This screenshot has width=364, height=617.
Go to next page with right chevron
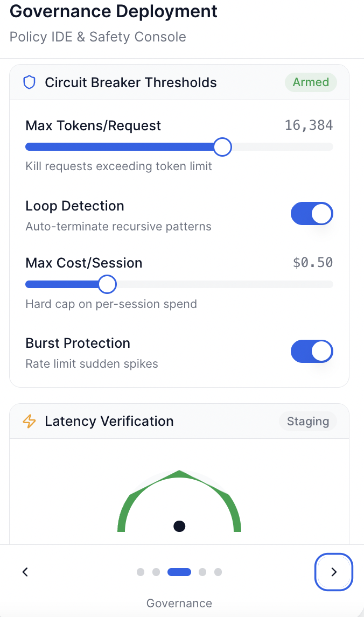pos(333,572)
